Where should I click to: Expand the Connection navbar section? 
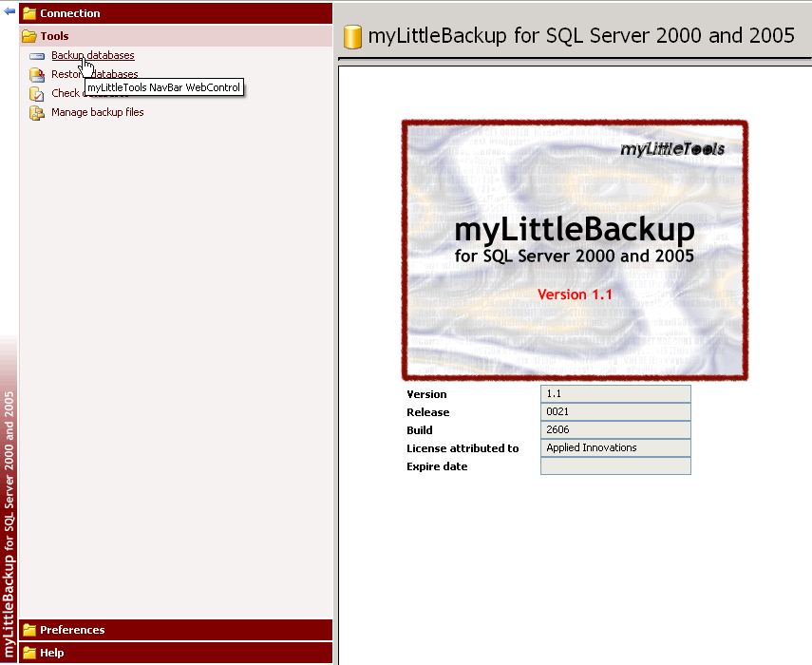point(176,13)
